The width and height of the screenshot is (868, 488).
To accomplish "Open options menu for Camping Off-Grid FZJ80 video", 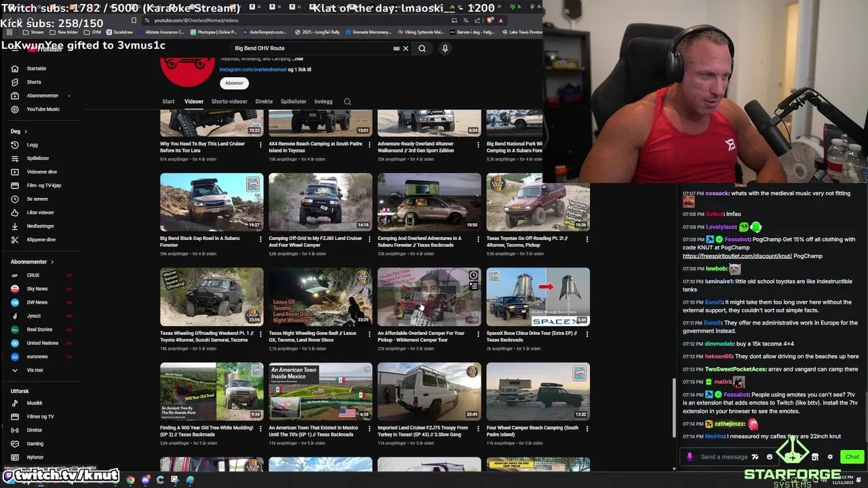I will coord(370,239).
